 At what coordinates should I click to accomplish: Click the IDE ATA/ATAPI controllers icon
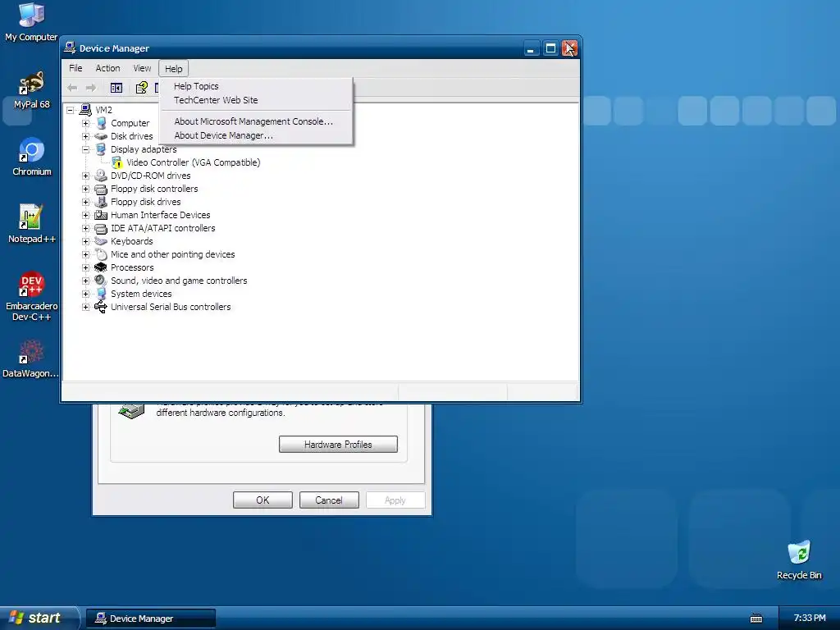101,228
